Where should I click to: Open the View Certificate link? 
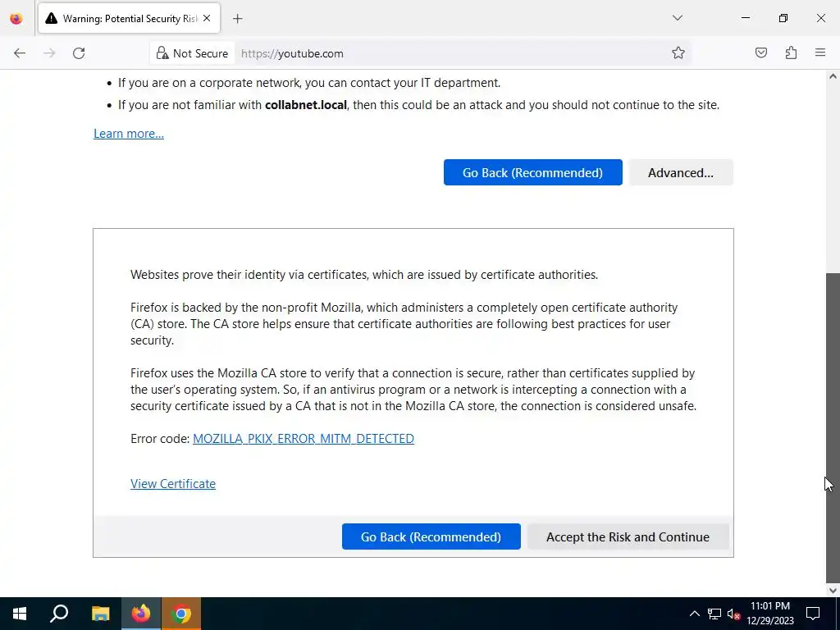click(173, 484)
